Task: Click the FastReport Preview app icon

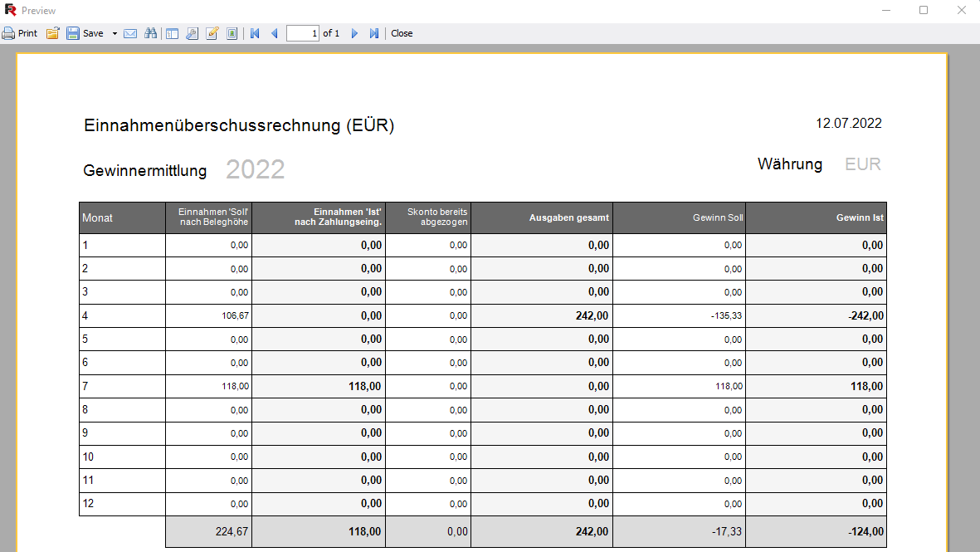Action: tap(10, 10)
